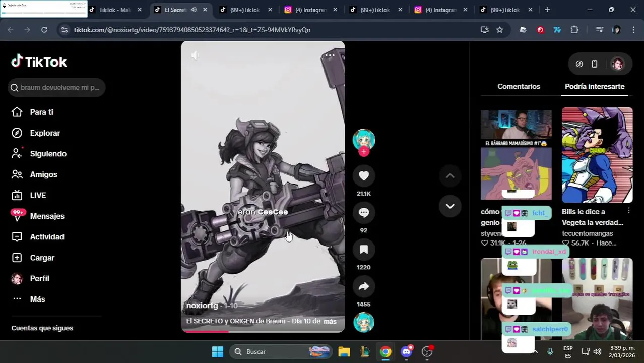The image size is (644, 363).
Task: Open the tecuentomangas author link
Action: point(588,233)
